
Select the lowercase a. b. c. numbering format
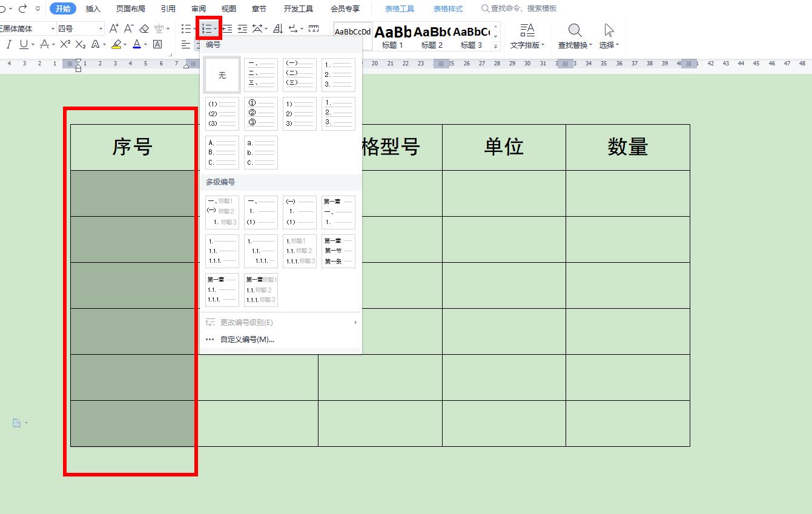[x=261, y=153]
